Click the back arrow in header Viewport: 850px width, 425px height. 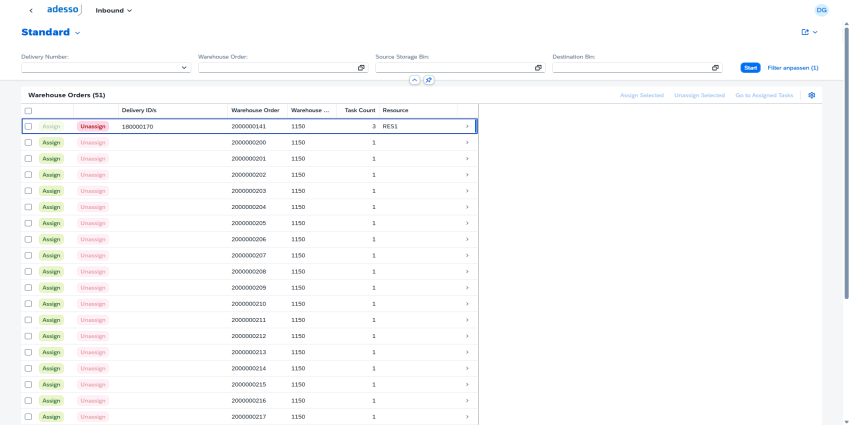point(31,10)
